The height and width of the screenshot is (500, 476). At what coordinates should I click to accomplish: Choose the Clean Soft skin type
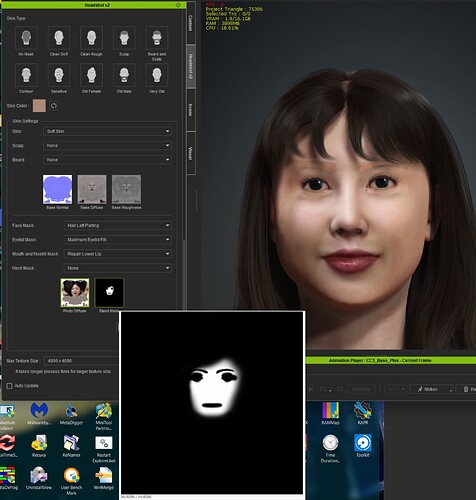59,38
